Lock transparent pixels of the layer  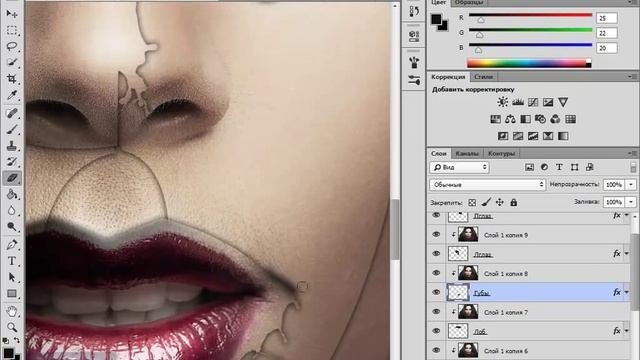pyautogui.click(x=472, y=202)
